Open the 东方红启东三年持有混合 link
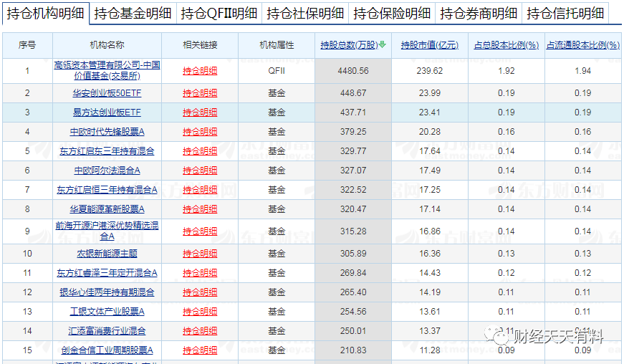Image resolution: width=624 pixels, height=364 pixels. (107, 151)
